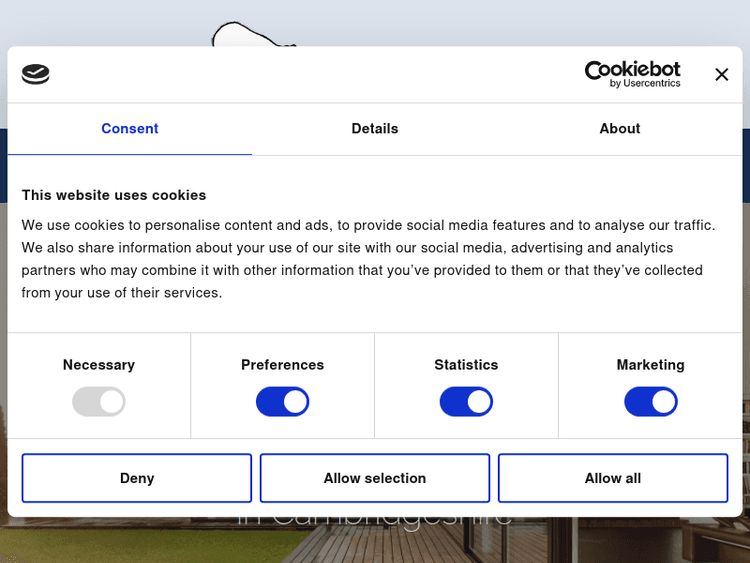Click the disabled Necessary cookies toggle

[99, 402]
